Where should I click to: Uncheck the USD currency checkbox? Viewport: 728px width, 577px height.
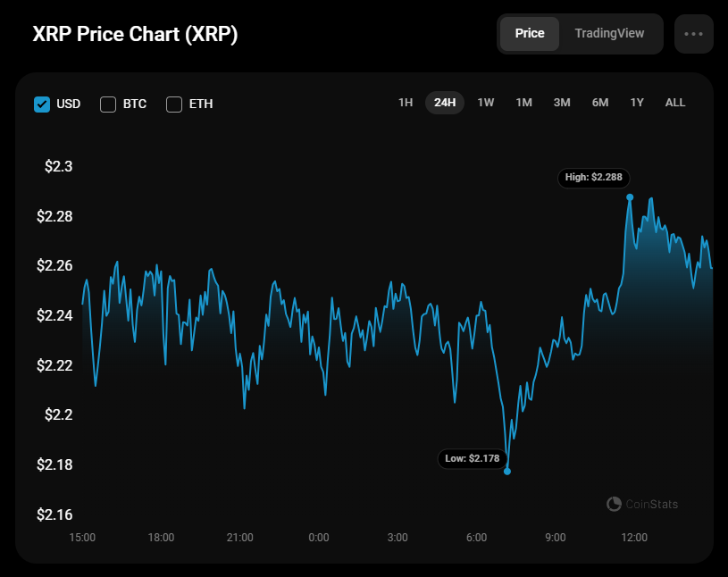tap(42, 104)
